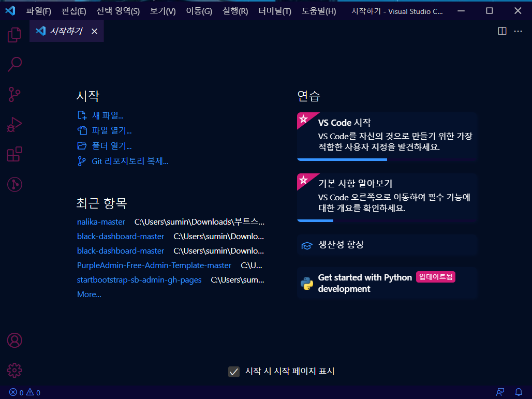Open the 선택 영역(S) menu
The image size is (532, 399).
pos(117,11)
